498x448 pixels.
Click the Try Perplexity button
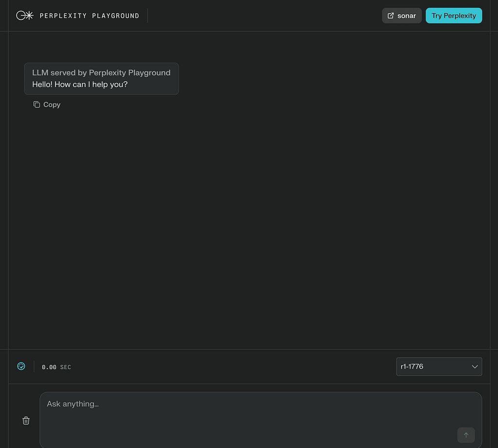pyautogui.click(x=454, y=16)
